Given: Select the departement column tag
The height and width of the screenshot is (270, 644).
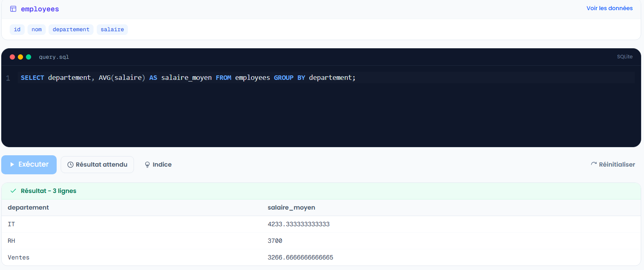Looking at the screenshot, I should pyautogui.click(x=71, y=30).
